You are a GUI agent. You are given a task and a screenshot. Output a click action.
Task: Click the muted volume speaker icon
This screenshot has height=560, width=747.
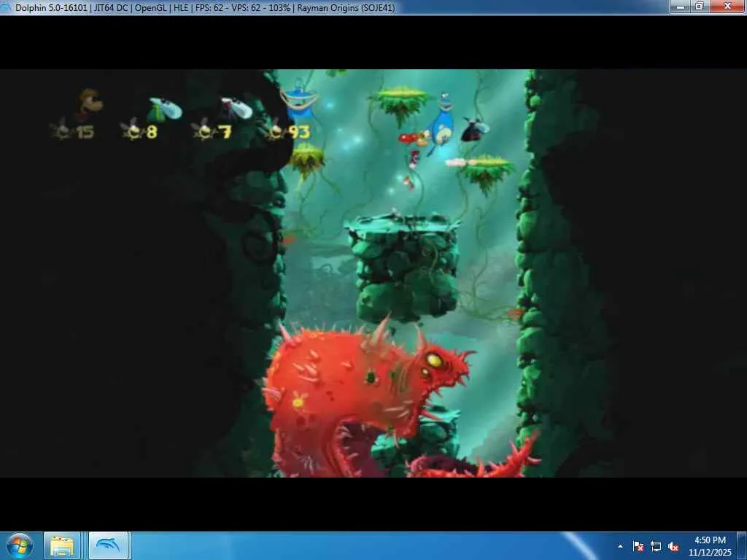click(673, 547)
